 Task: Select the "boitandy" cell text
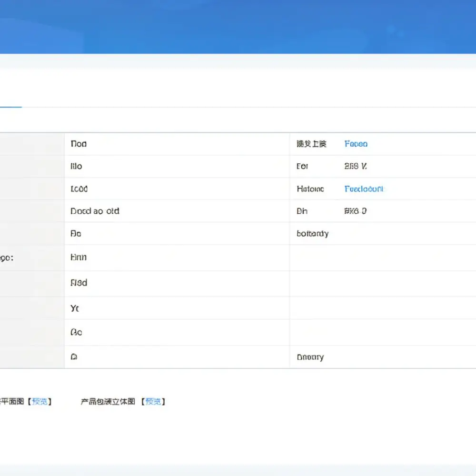[313, 234]
